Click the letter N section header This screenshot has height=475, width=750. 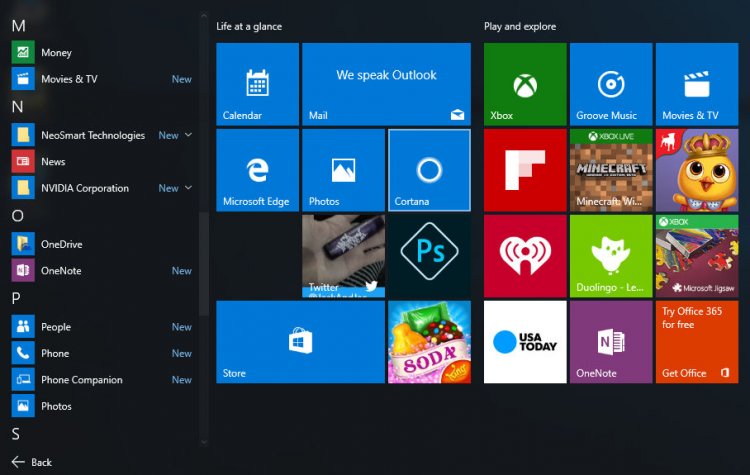[17, 106]
